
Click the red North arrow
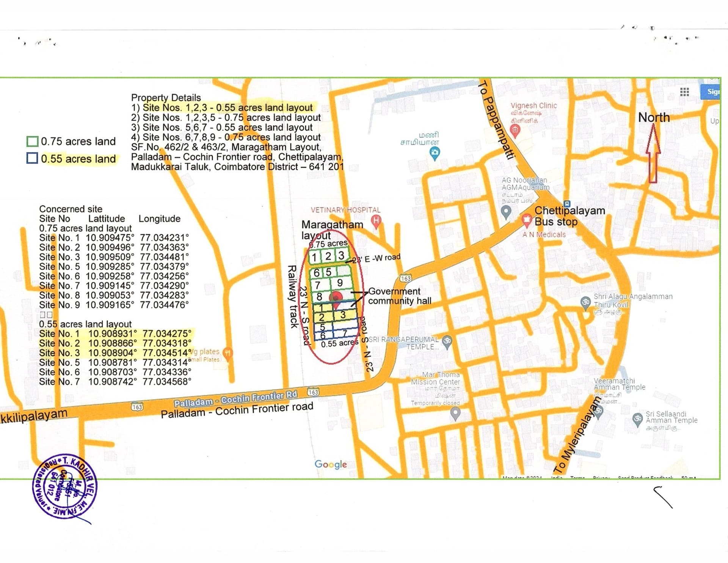pos(653,154)
